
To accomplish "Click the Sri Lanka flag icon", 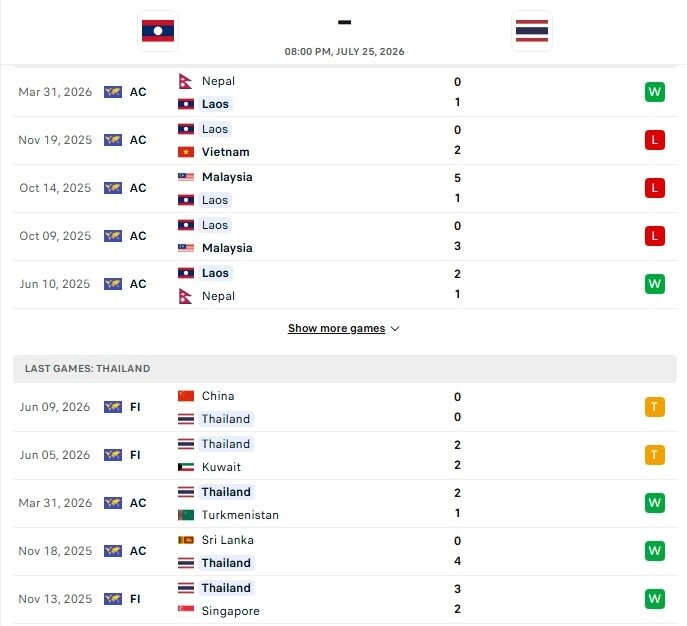I will click(186, 540).
